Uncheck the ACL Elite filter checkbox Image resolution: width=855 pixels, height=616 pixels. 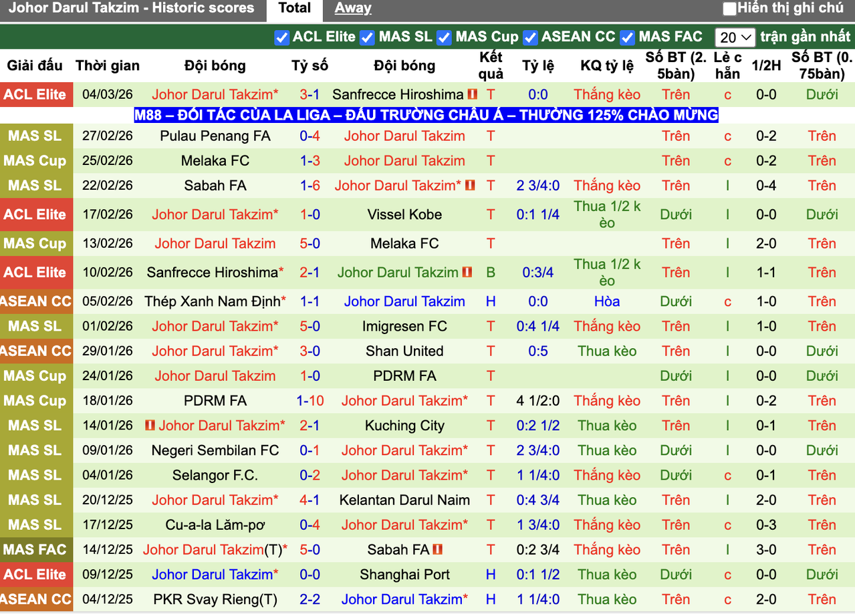(281, 37)
